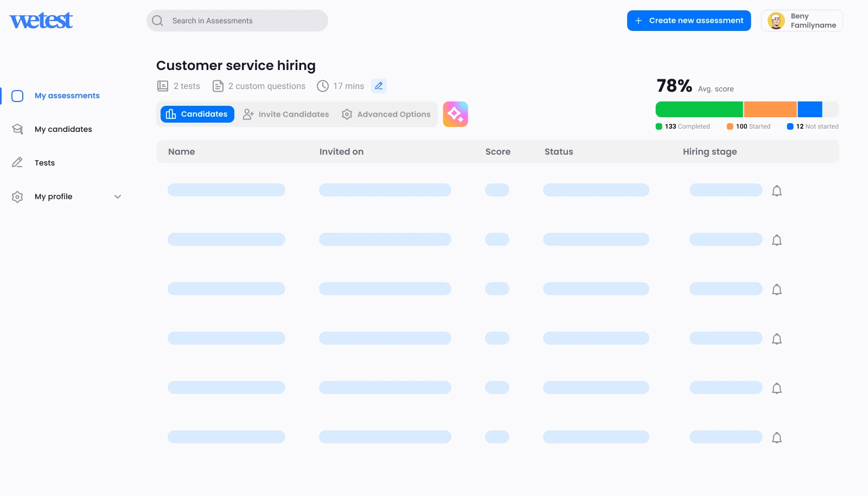Viewport: 868px width, 496px height.
Task: Sort by Score column header
Action: point(498,151)
